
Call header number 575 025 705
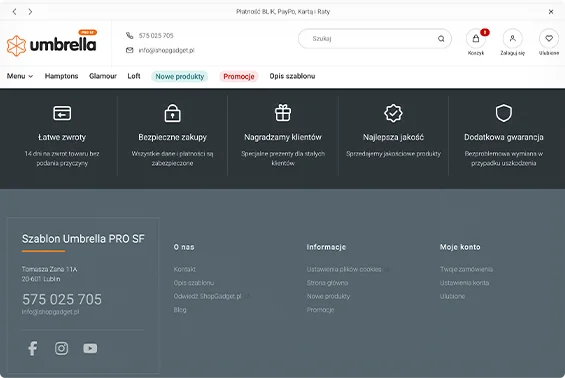[x=156, y=35]
